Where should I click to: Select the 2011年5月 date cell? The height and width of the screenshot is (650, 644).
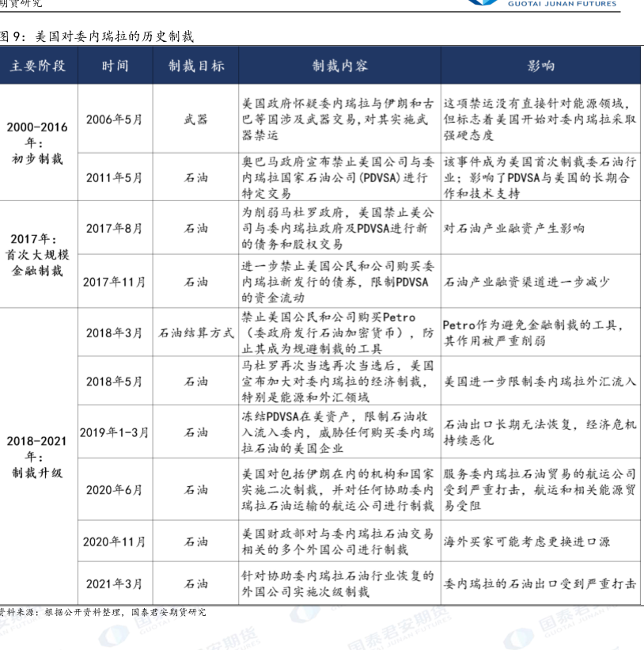[115, 177]
